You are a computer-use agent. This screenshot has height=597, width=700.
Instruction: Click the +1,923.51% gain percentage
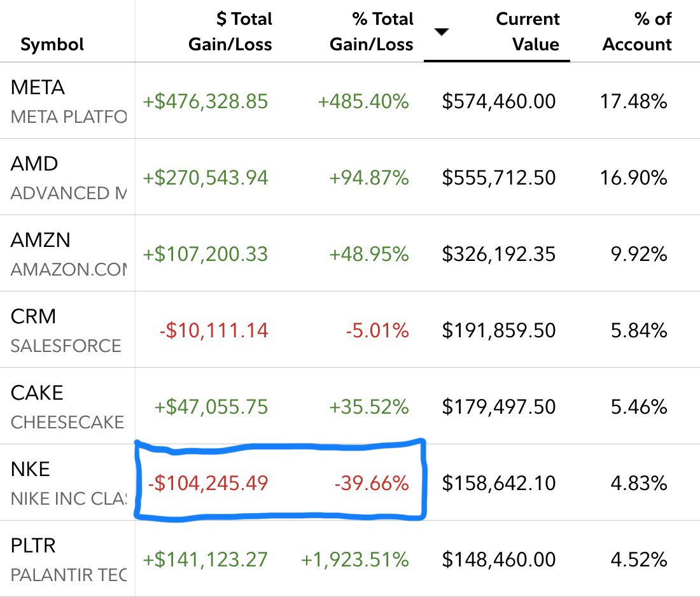[x=355, y=559]
